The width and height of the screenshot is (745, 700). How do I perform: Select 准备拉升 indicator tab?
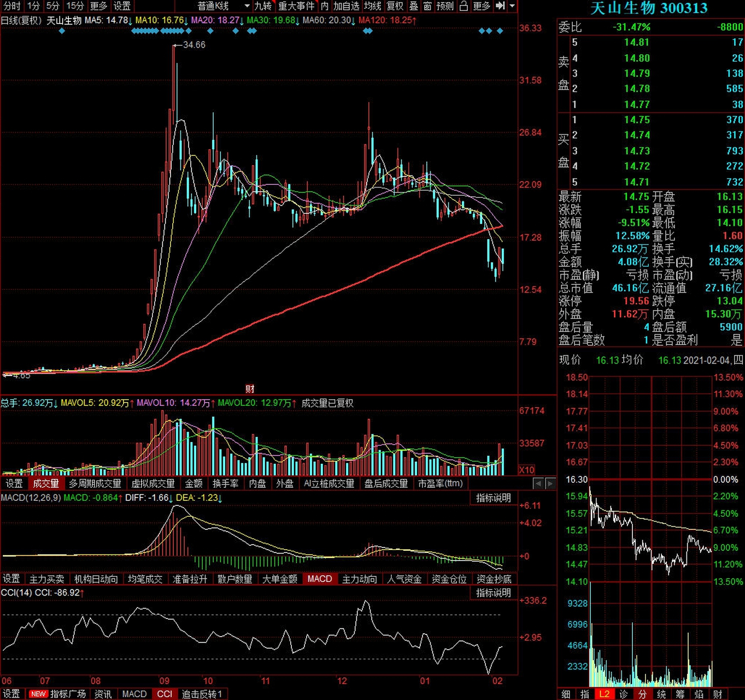[190, 579]
